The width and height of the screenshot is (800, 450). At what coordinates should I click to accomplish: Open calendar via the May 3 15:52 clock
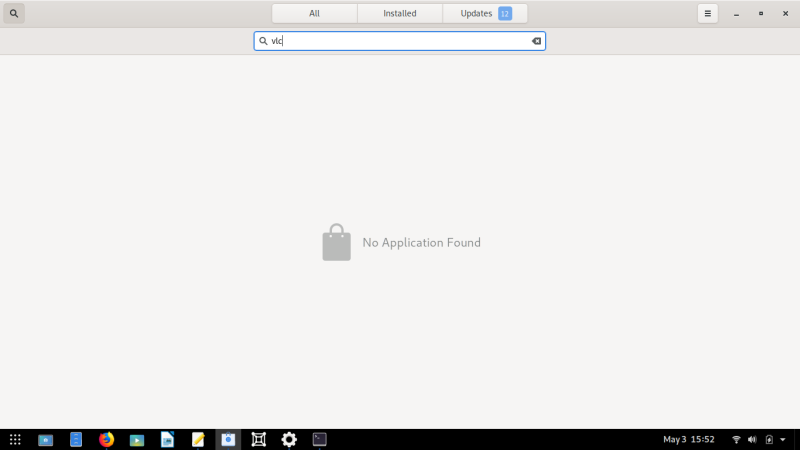[688, 439]
